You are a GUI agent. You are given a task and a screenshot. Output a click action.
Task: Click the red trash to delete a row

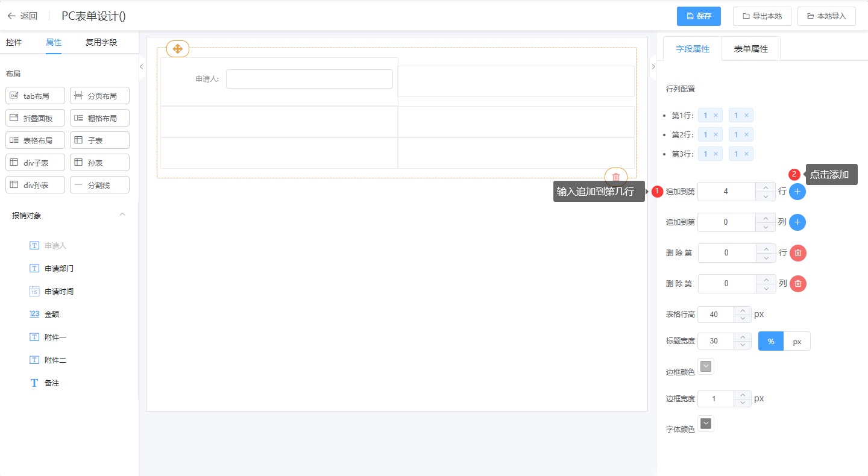pyautogui.click(x=798, y=253)
